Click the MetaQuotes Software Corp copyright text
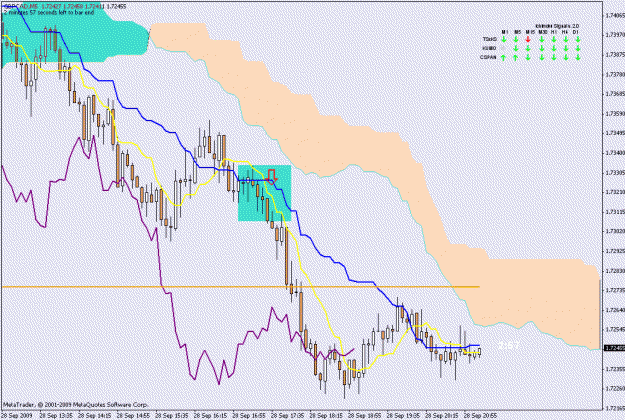The height and width of the screenshot is (420, 625). pyautogui.click(x=75, y=404)
